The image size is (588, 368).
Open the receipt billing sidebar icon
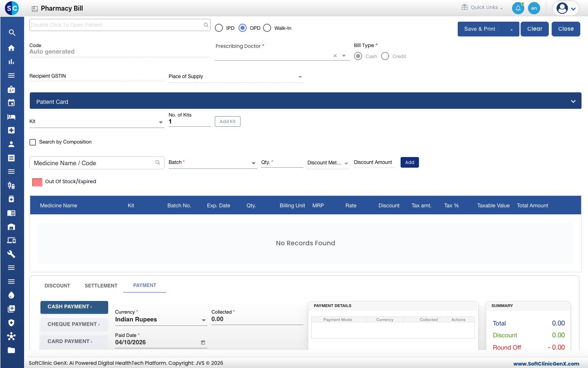coord(11,158)
